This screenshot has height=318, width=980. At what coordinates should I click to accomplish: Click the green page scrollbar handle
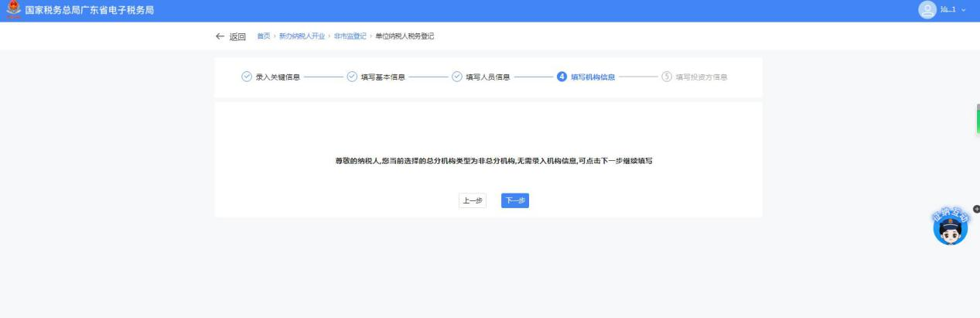tap(978, 120)
